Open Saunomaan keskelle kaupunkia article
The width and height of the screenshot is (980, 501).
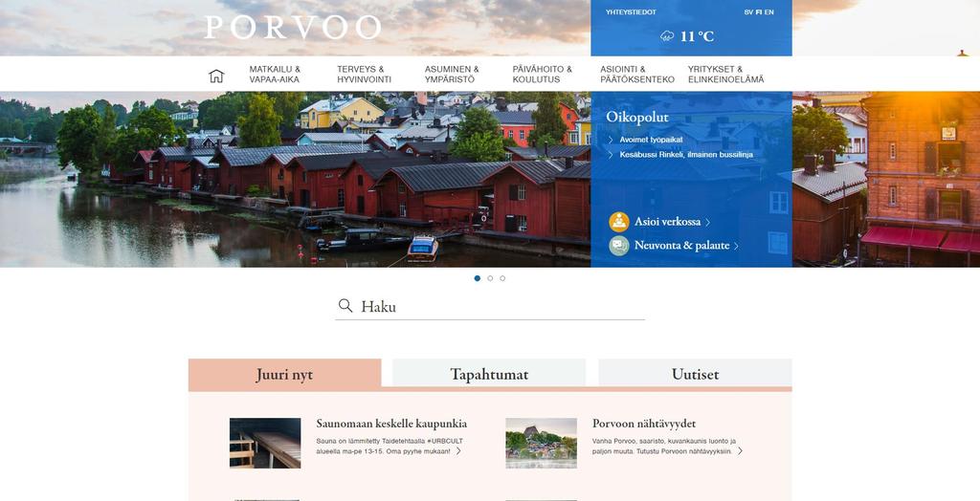pos(391,424)
